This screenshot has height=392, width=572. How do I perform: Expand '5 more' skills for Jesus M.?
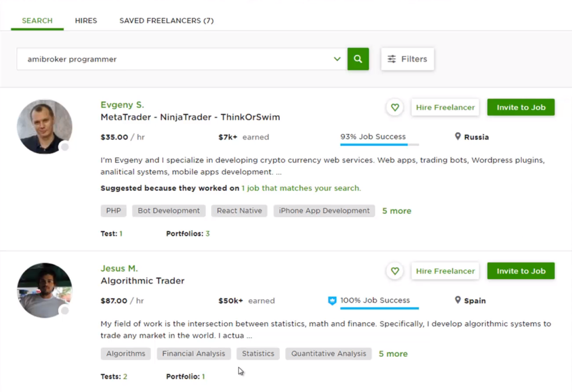click(x=393, y=354)
